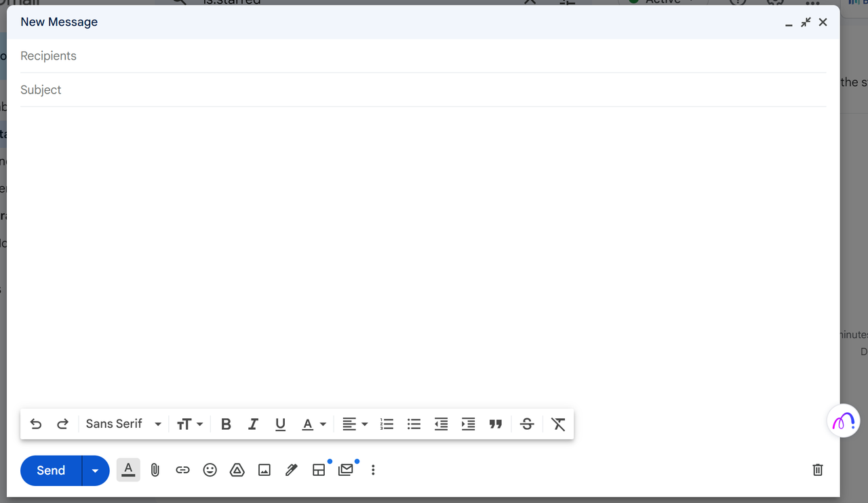Open the font family dropdown
Viewport: 868px width, 503px height.
[x=123, y=424]
